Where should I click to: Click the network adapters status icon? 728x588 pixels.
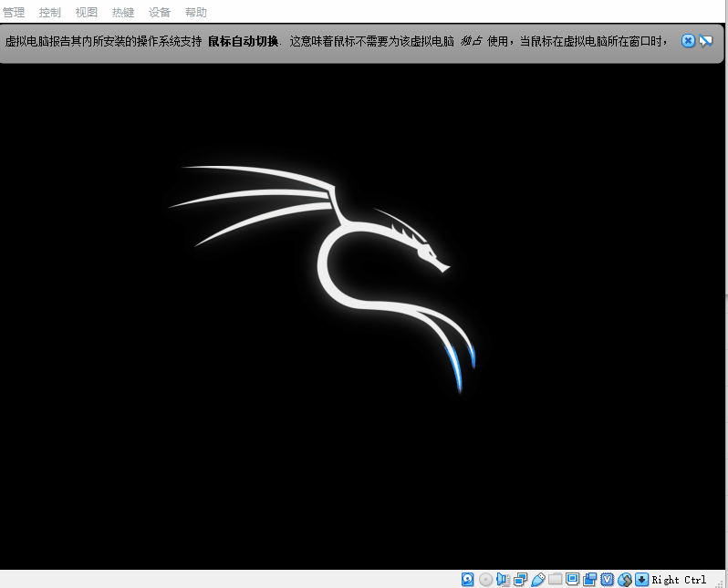(x=521, y=579)
